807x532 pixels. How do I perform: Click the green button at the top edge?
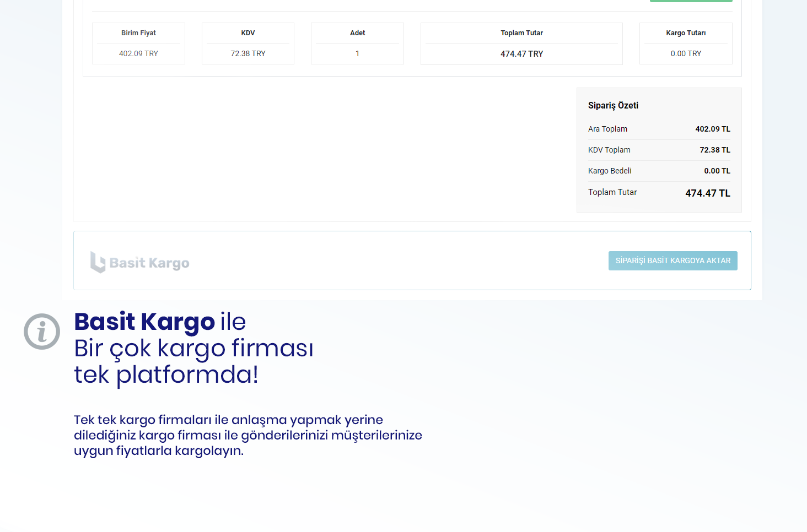pos(691,1)
